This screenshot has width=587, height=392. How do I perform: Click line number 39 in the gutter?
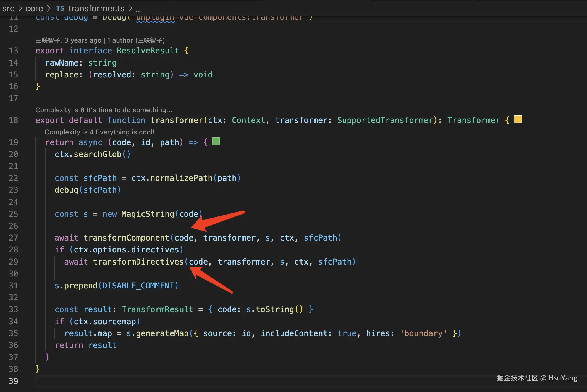coord(13,381)
